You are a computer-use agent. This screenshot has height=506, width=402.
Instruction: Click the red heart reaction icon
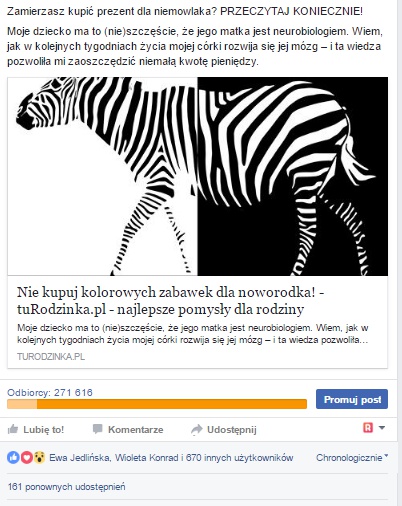[26, 457]
